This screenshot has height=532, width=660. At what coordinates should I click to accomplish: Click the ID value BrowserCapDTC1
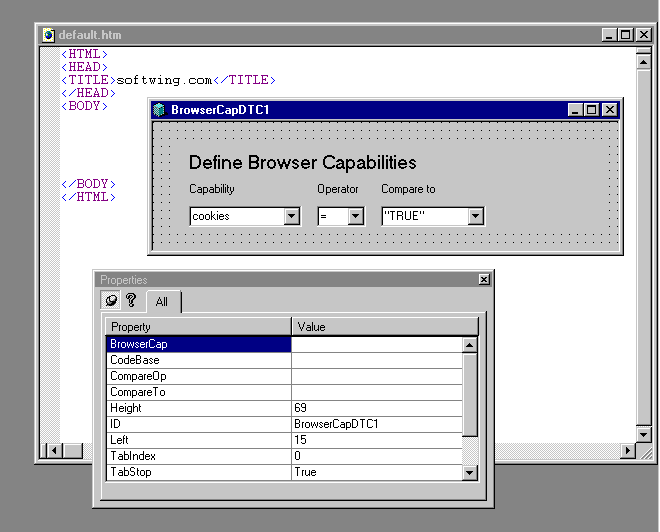click(x=376, y=424)
